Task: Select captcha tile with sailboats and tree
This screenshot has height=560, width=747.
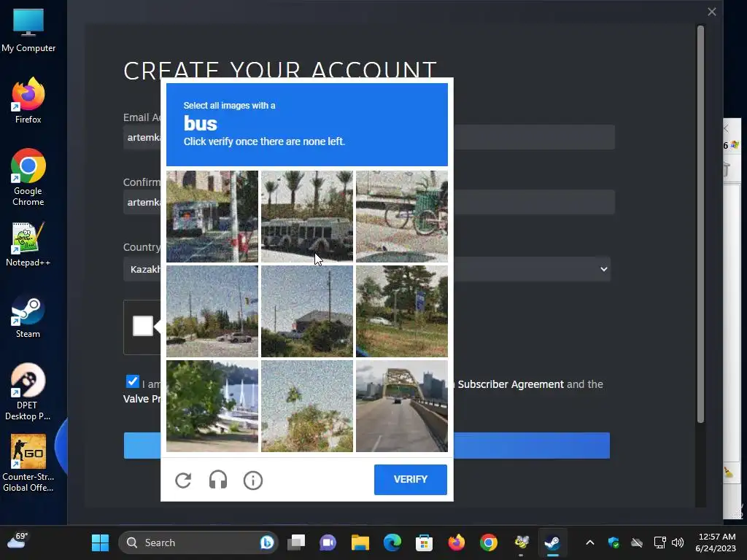Action: coord(212,405)
